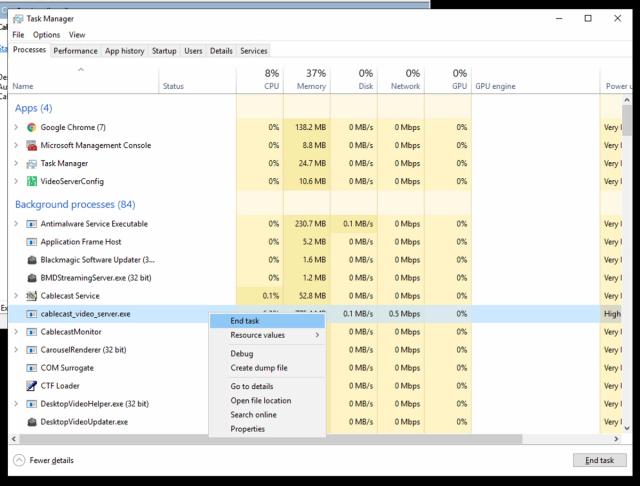Expand the VideoServerConfig entry
The height and width of the screenshot is (486, 640).
coord(16,181)
